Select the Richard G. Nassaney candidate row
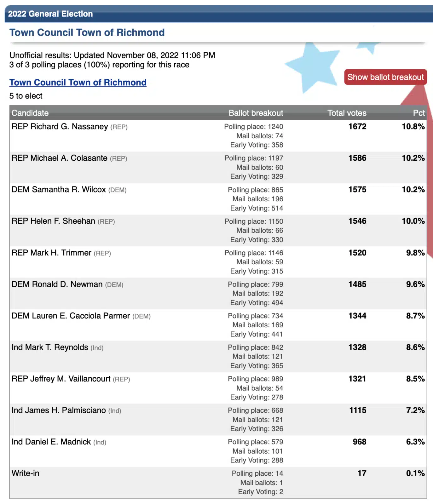 click(x=218, y=136)
